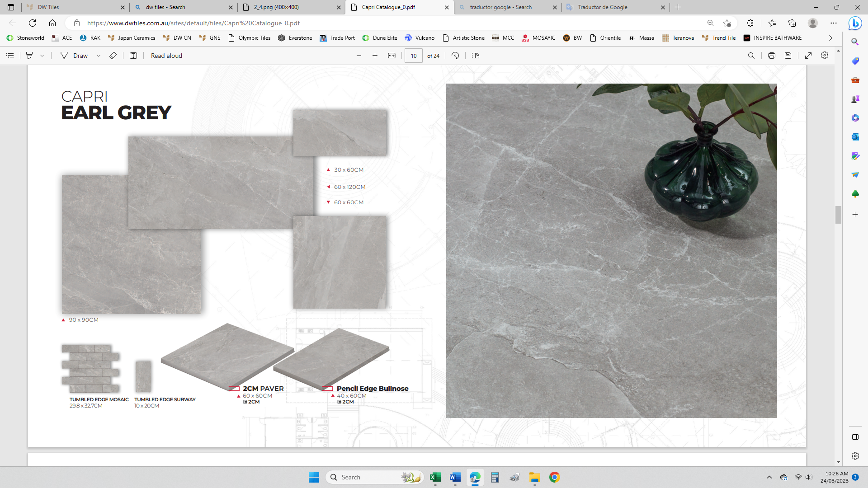Zoom out with the minus button
Screen dimensions: 868x488
coord(359,56)
